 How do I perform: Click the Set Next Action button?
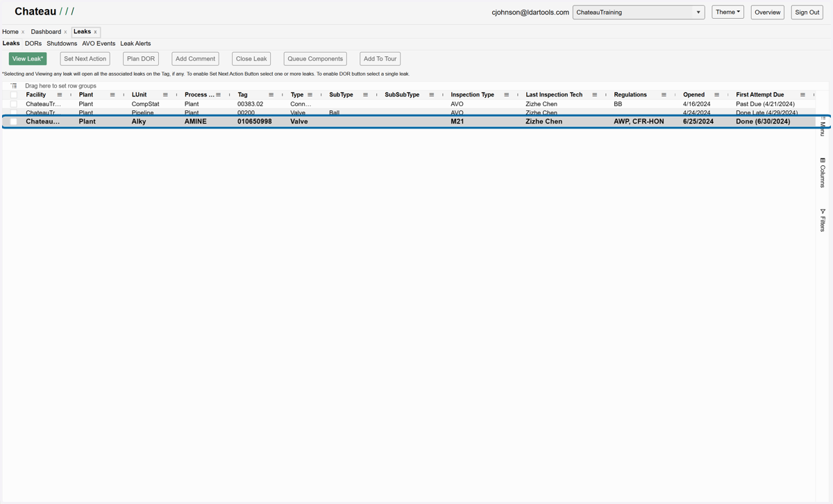click(x=85, y=59)
